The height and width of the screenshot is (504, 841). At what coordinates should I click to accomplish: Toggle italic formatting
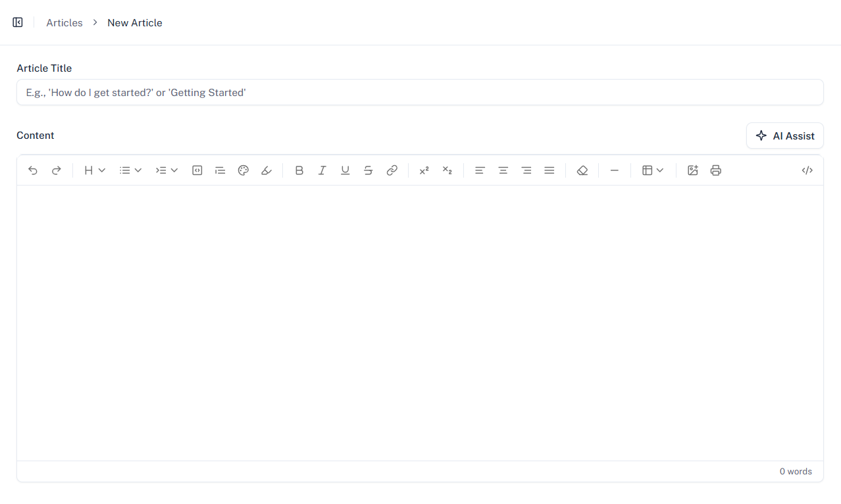pyautogui.click(x=322, y=170)
